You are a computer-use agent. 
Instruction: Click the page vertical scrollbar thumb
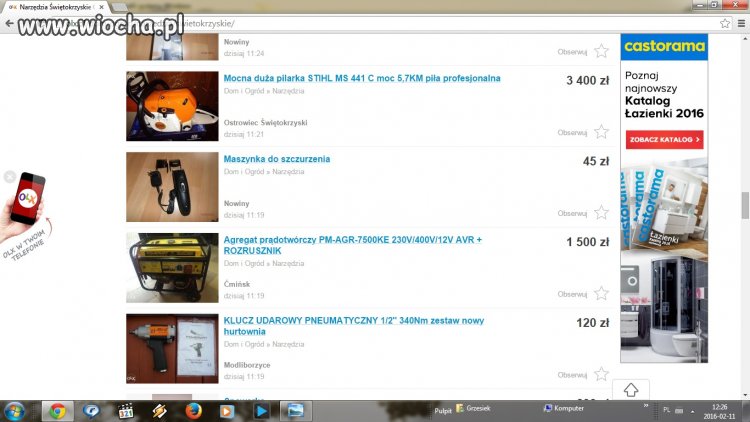745,205
